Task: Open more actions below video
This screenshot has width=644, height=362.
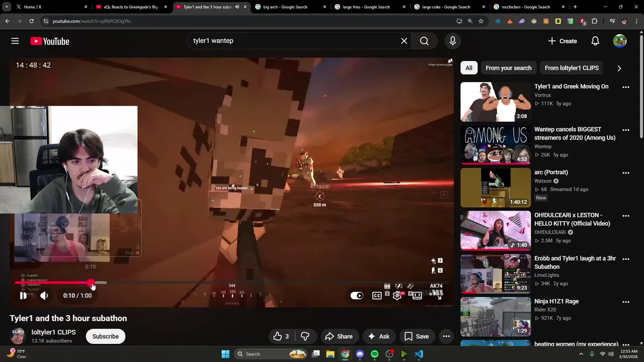Action: pos(446,336)
